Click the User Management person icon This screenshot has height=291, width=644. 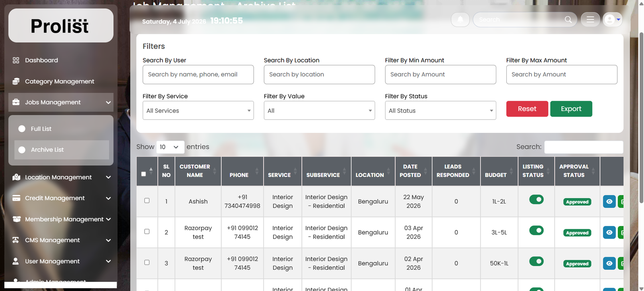(16, 261)
